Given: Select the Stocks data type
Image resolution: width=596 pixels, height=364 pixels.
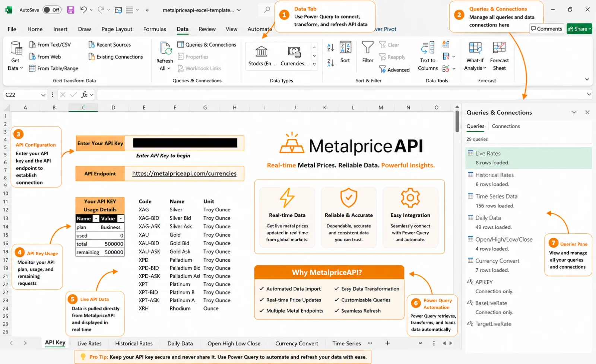Looking at the screenshot, I should (x=261, y=56).
